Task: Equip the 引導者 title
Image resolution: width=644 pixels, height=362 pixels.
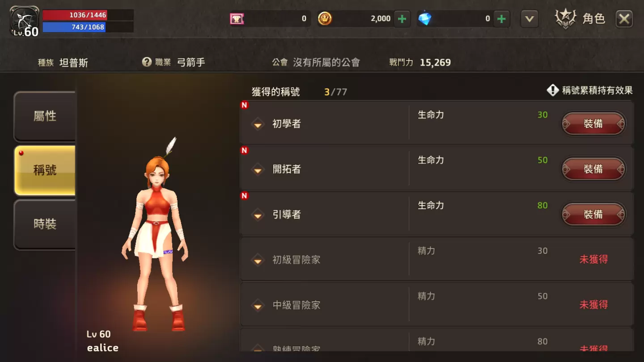Action: (x=593, y=215)
